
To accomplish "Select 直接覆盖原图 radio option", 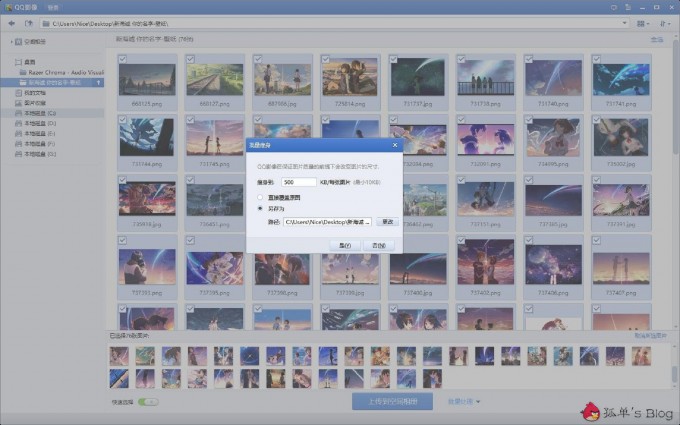I will coord(260,197).
